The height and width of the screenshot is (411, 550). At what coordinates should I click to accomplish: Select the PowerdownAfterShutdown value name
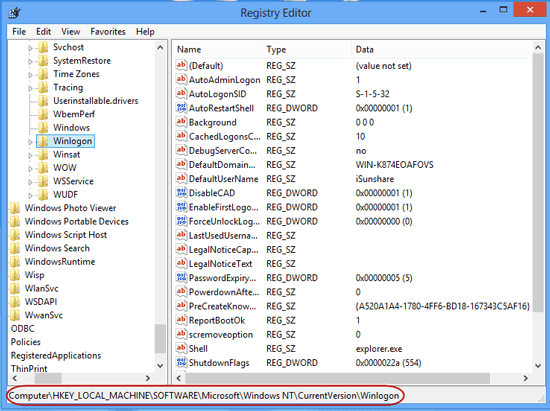(224, 292)
